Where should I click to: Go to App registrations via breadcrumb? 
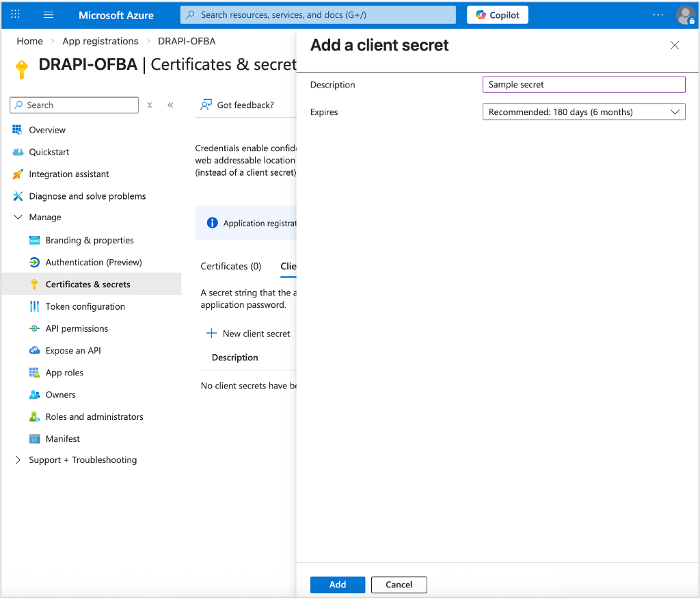point(100,41)
